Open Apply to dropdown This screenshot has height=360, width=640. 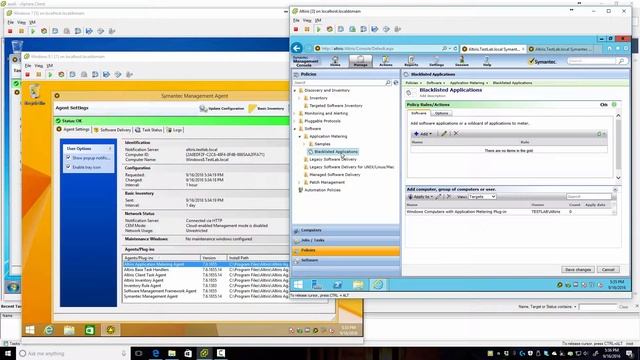(420, 197)
